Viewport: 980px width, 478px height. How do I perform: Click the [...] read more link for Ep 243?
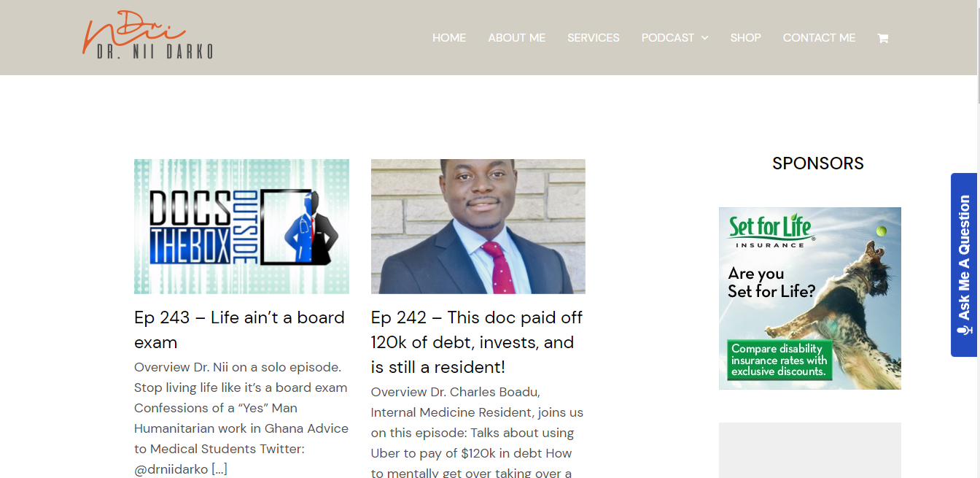(x=219, y=469)
